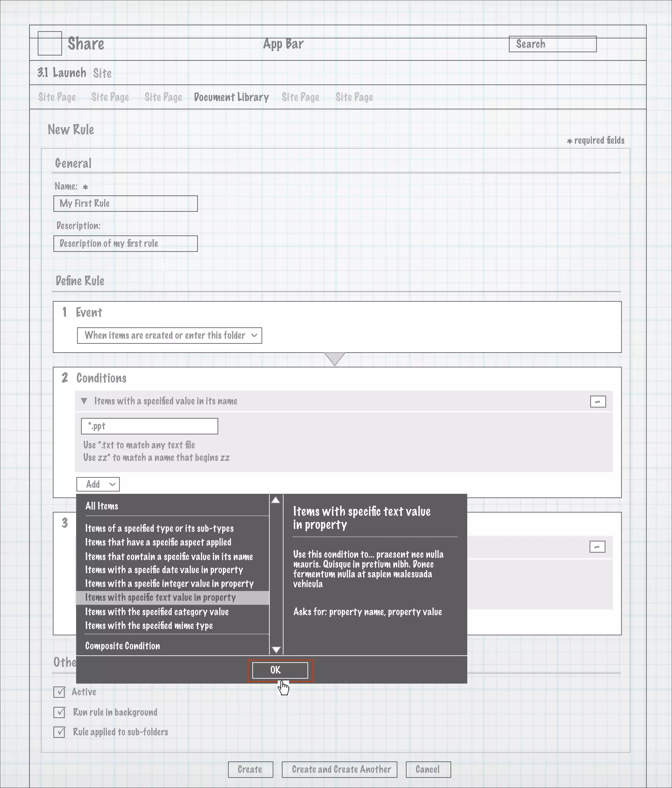Open the Event trigger dropdown
The image size is (672, 788).
169,336
